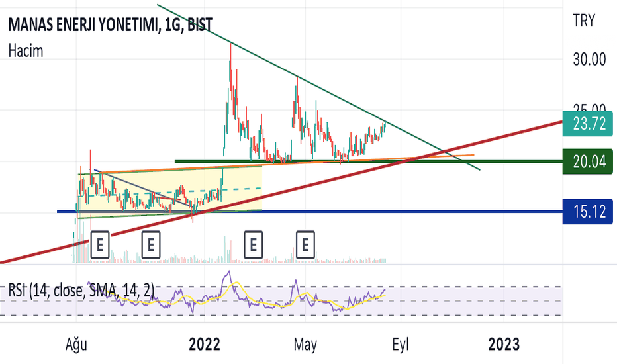Click the 2022 label on time axis
This screenshot has height=364, width=617.
[x=205, y=344]
